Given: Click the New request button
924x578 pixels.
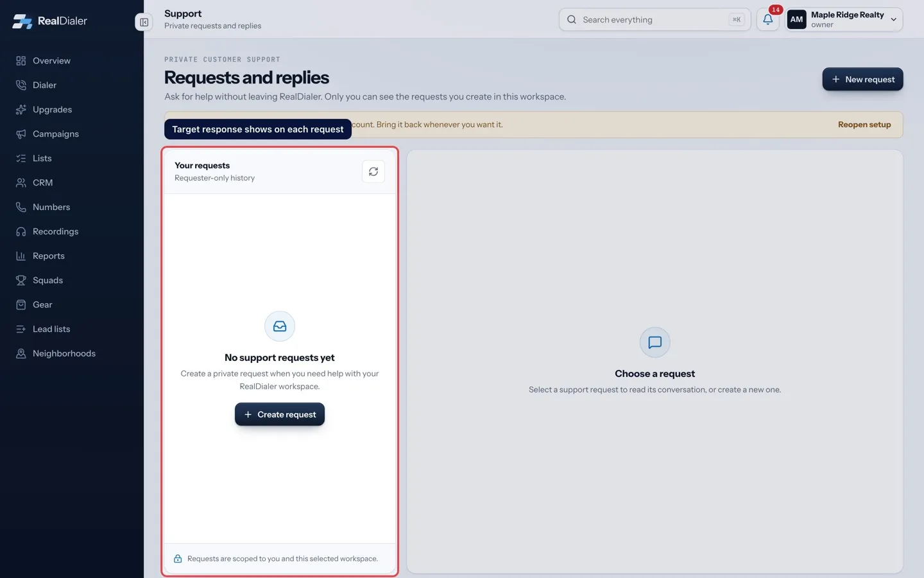Looking at the screenshot, I should [x=862, y=79].
